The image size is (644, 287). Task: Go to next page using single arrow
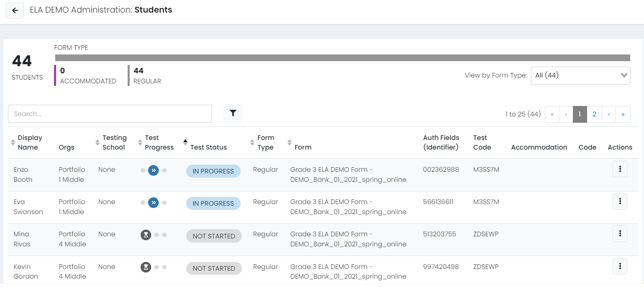[x=609, y=114]
